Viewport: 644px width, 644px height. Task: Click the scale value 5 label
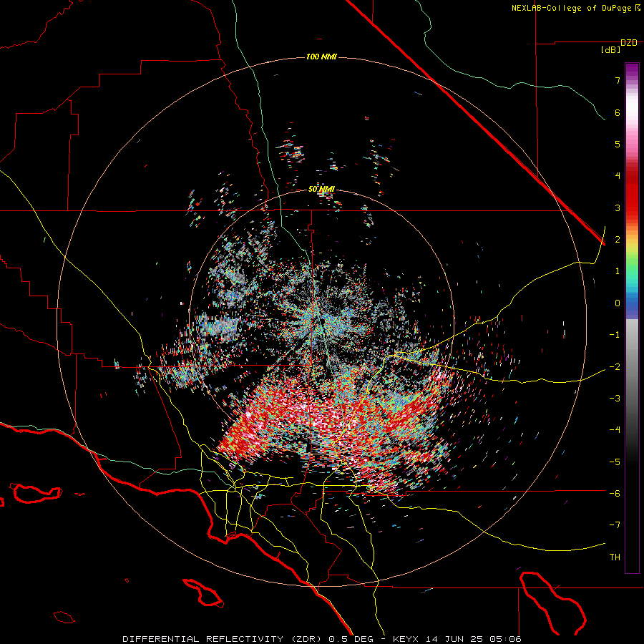coord(618,144)
